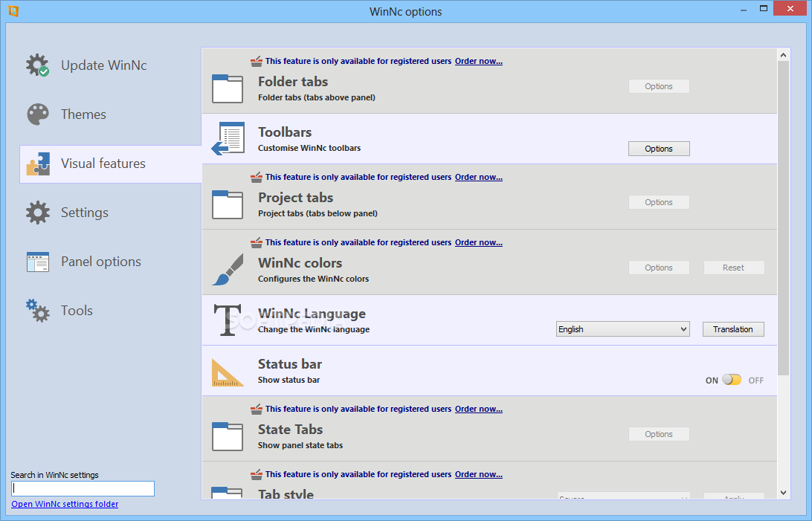Close the WinNc options window
The image size is (812, 521).
(790, 8)
